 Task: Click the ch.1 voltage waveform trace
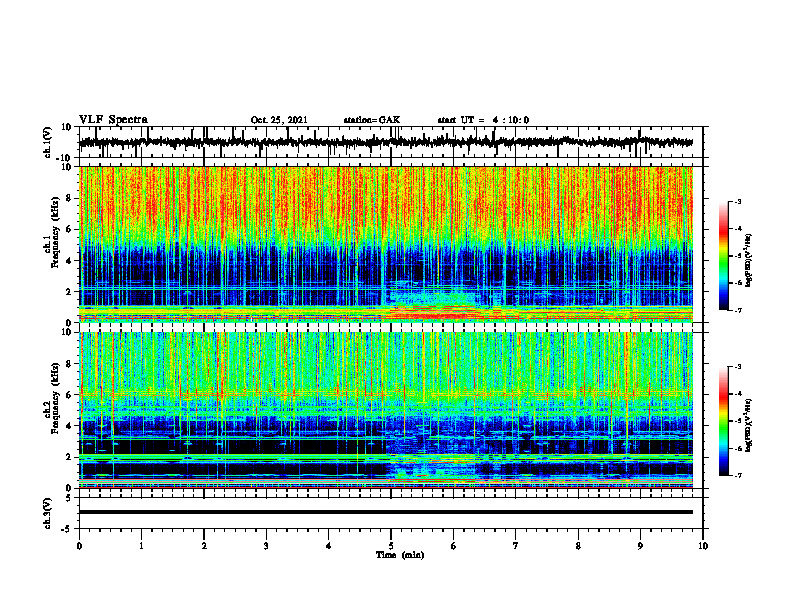[x=385, y=142]
